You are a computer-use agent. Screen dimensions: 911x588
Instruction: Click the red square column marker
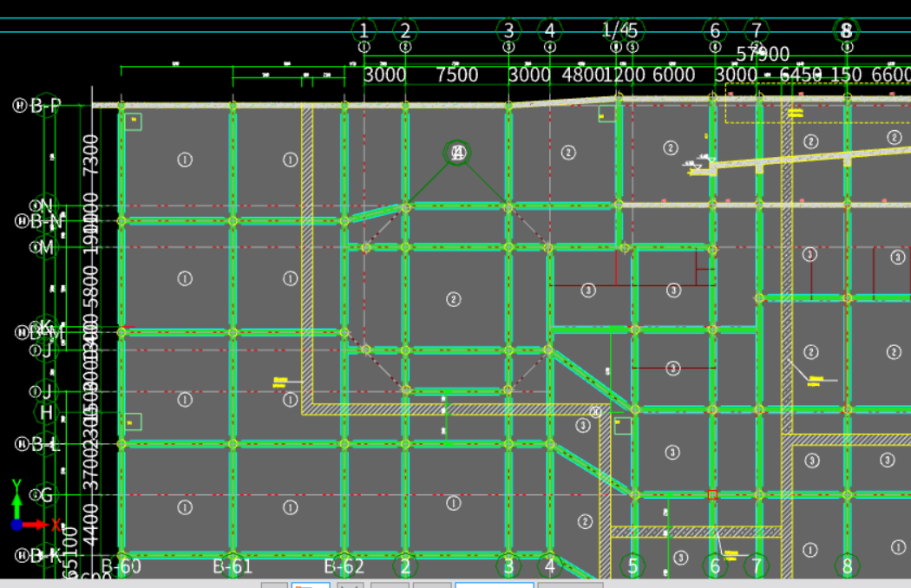tap(712, 495)
